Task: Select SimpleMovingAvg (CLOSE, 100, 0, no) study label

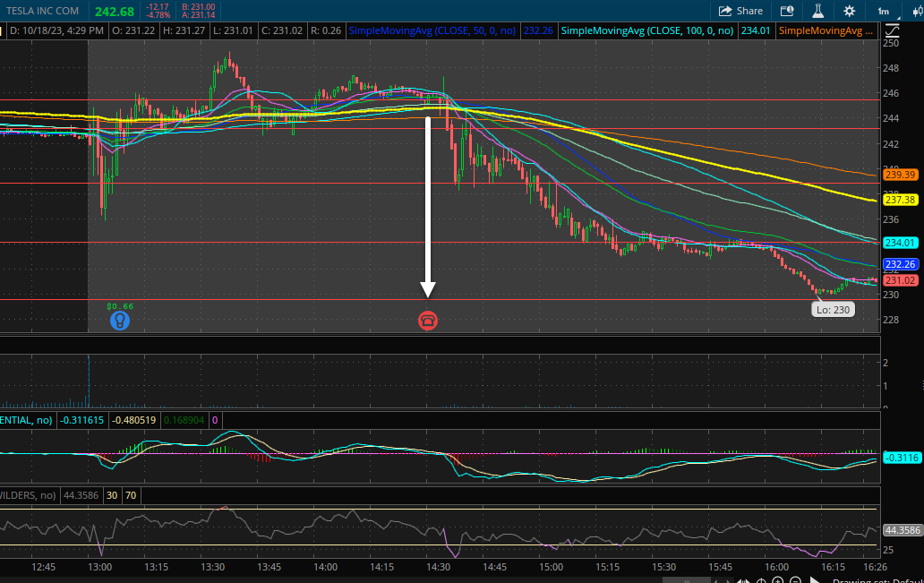Action: (x=647, y=30)
